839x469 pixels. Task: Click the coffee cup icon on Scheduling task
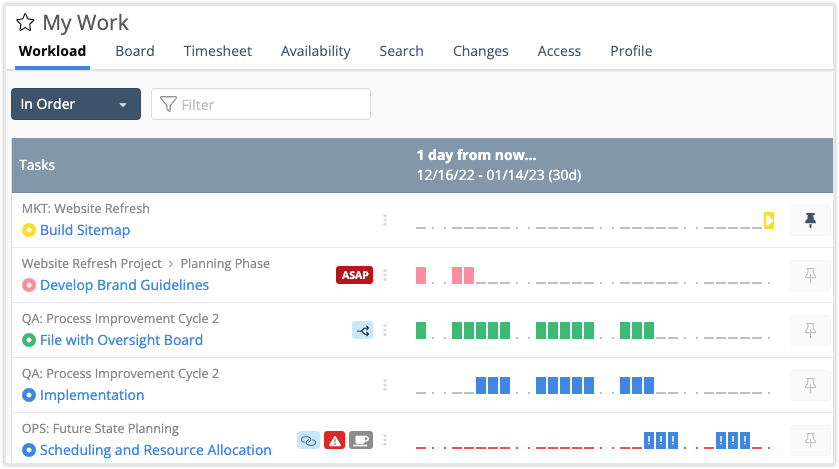361,440
